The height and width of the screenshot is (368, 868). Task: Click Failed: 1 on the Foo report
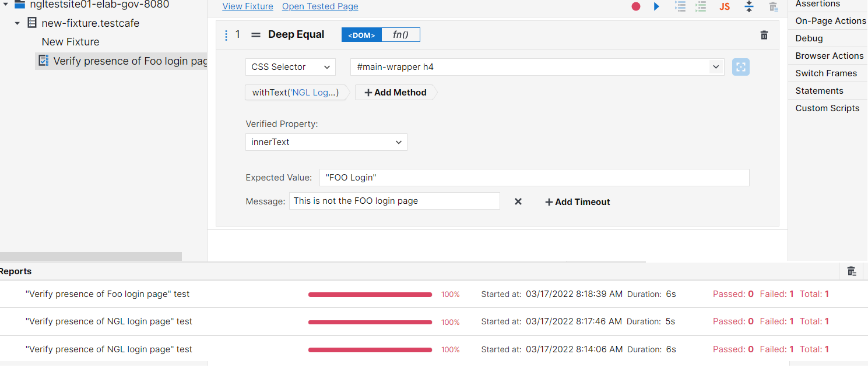(x=776, y=294)
